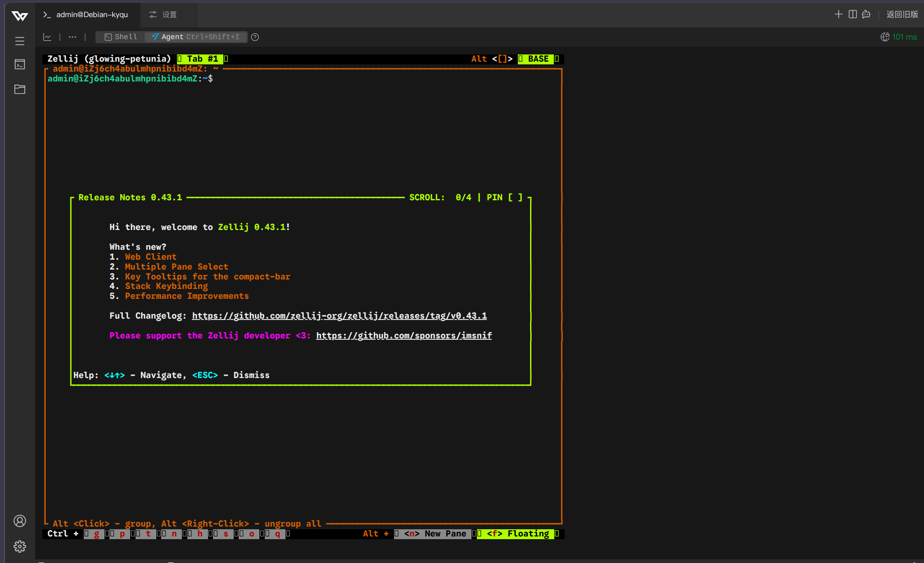Open settings gear icon at bottom left
Image resolution: width=924 pixels, height=563 pixels.
20,546
